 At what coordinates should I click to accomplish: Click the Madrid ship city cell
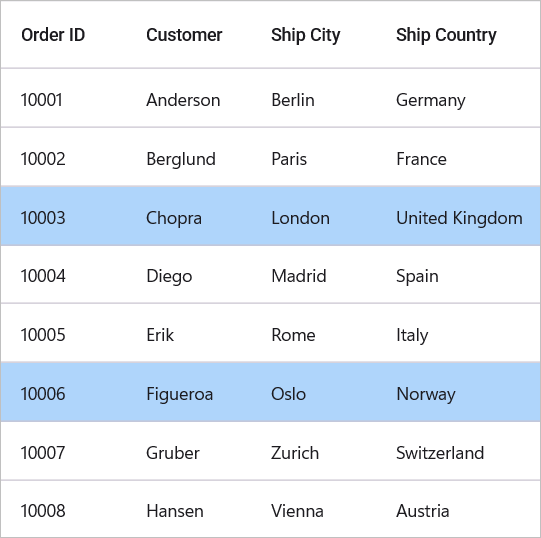coord(298,276)
